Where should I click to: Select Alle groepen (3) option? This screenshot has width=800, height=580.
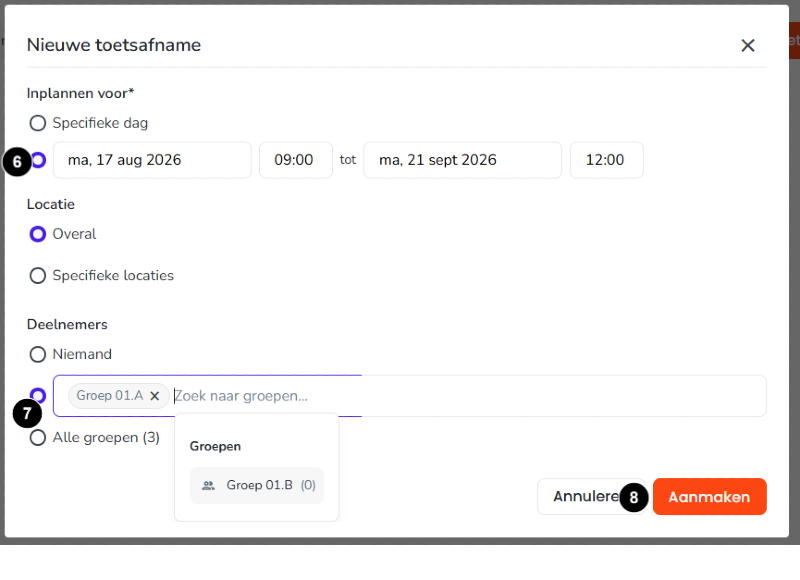click(x=38, y=438)
